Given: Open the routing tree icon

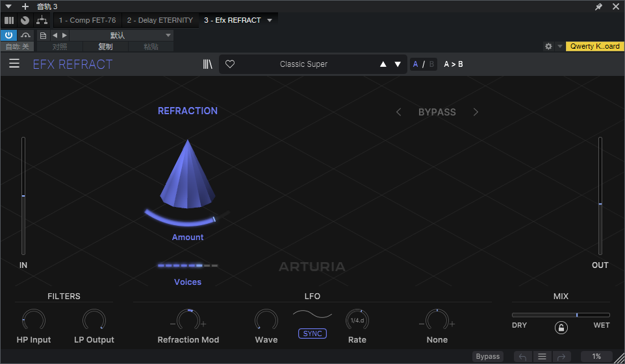Looking at the screenshot, I should point(42,20).
